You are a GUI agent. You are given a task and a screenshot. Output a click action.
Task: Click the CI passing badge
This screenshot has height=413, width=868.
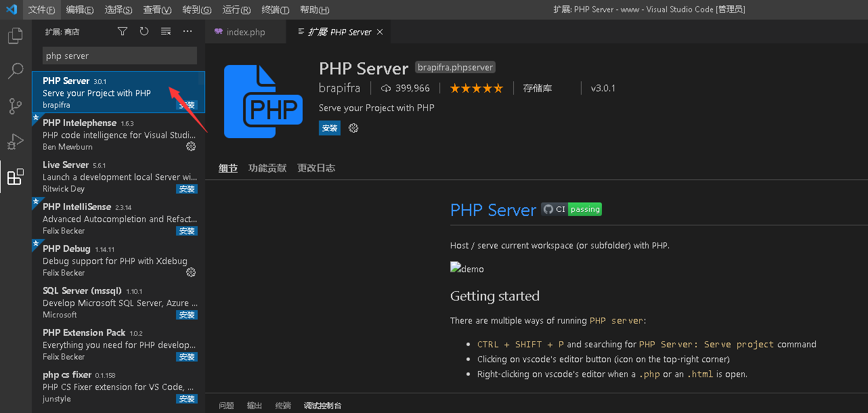571,209
